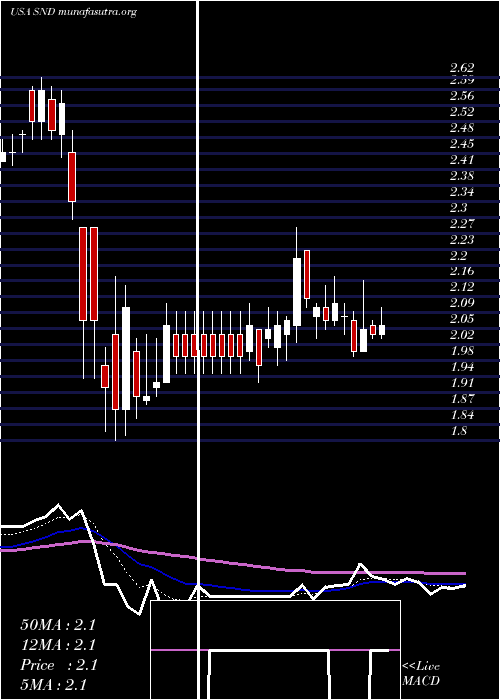Click the 2.09 price axis label

pyautogui.click(x=462, y=303)
